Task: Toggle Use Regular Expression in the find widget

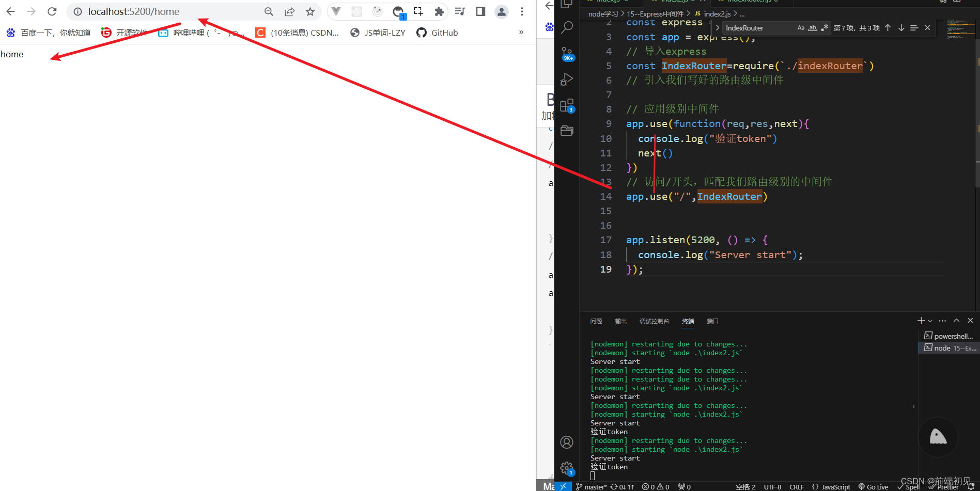Action: click(x=825, y=28)
